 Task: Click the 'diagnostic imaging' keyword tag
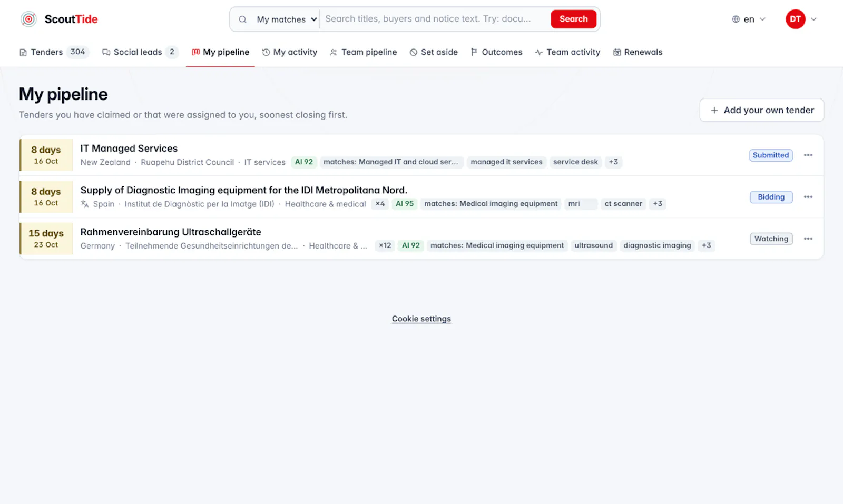657,245
